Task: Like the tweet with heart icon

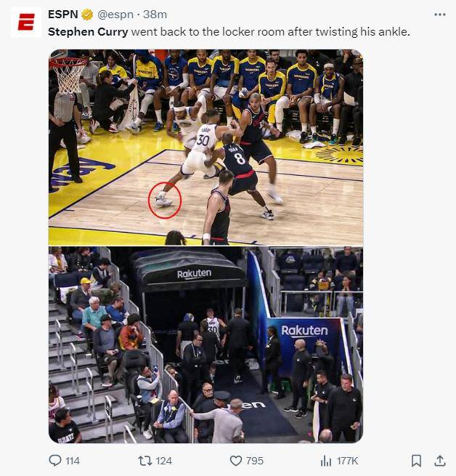Action: 236,461
